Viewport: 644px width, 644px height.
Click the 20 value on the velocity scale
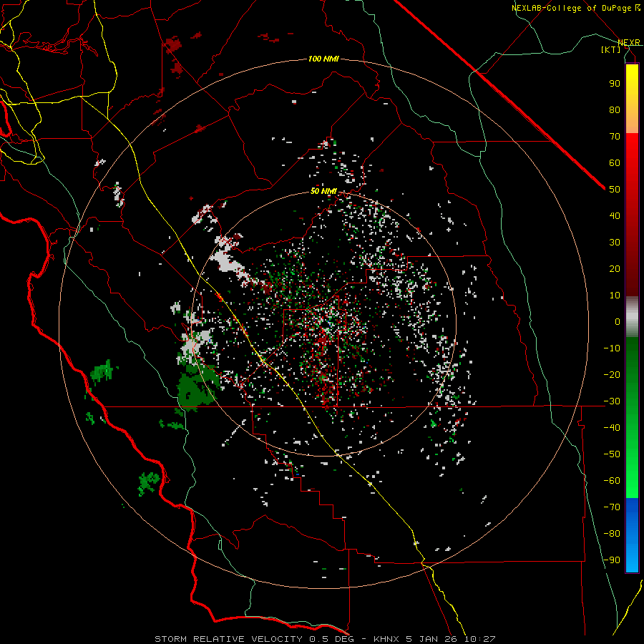click(x=615, y=268)
